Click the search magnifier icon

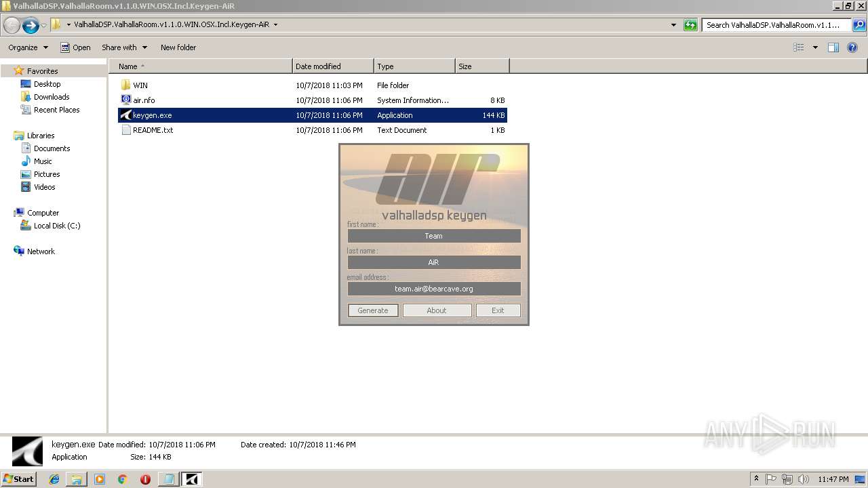(x=859, y=25)
